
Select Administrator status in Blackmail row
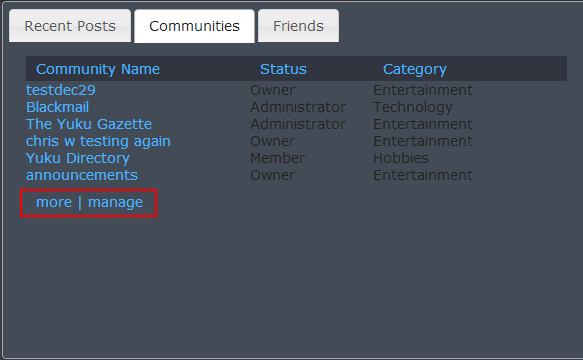(298, 107)
